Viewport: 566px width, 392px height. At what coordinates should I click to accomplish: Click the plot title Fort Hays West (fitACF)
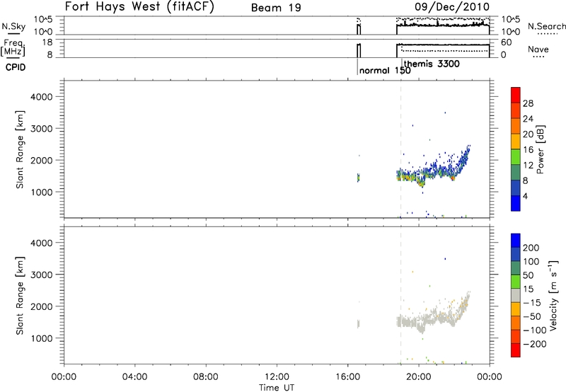(x=139, y=6)
